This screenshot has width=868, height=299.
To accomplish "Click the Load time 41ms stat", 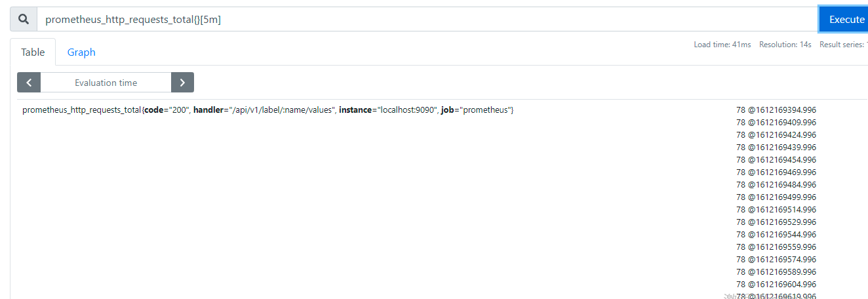I will coord(722,45).
